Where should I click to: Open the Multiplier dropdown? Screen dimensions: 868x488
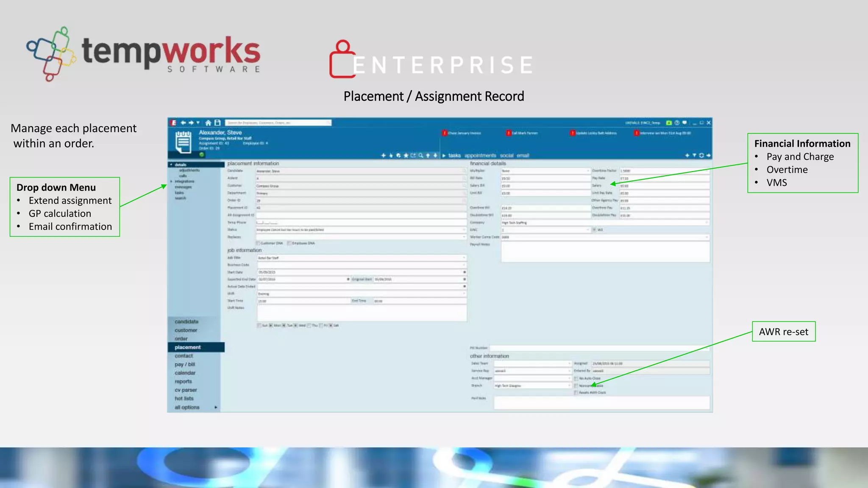pos(545,171)
